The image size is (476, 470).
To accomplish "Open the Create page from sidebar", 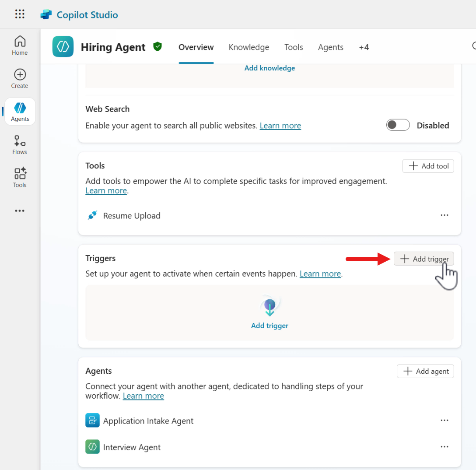I will pyautogui.click(x=20, y=79).
